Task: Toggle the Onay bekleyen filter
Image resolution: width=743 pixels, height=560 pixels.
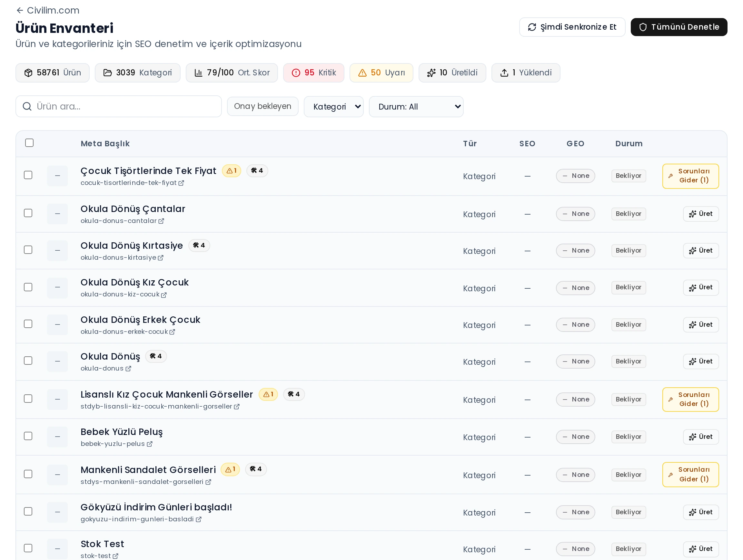Action: point(262,106)
